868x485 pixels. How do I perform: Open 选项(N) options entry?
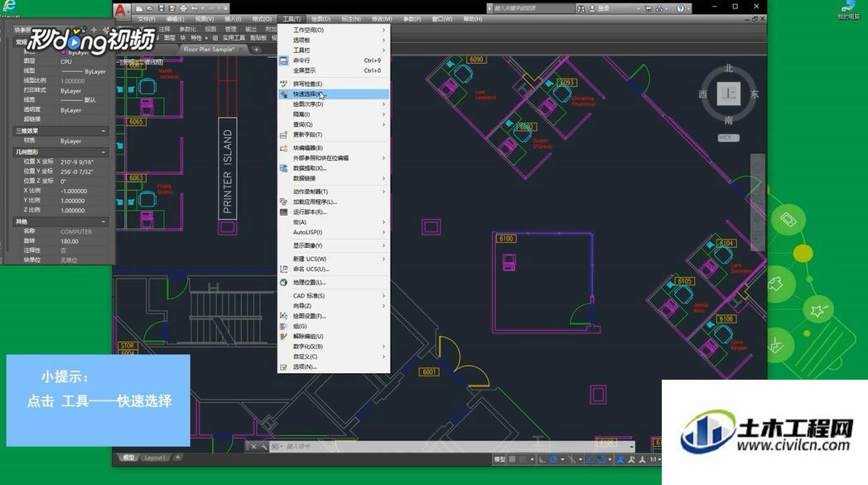pos(334,367)
